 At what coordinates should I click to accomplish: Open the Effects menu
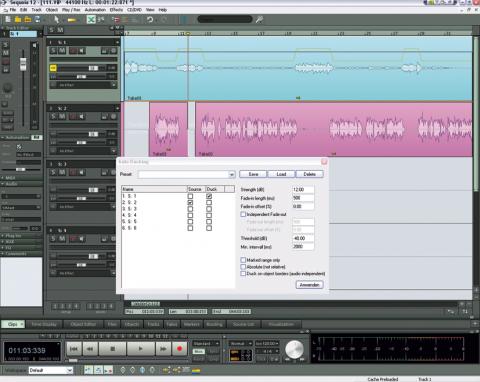116,10
